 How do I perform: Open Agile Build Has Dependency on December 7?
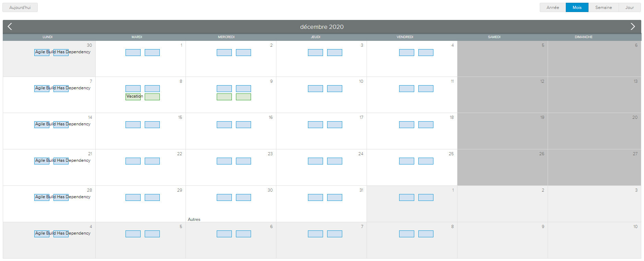coord(62,88)
